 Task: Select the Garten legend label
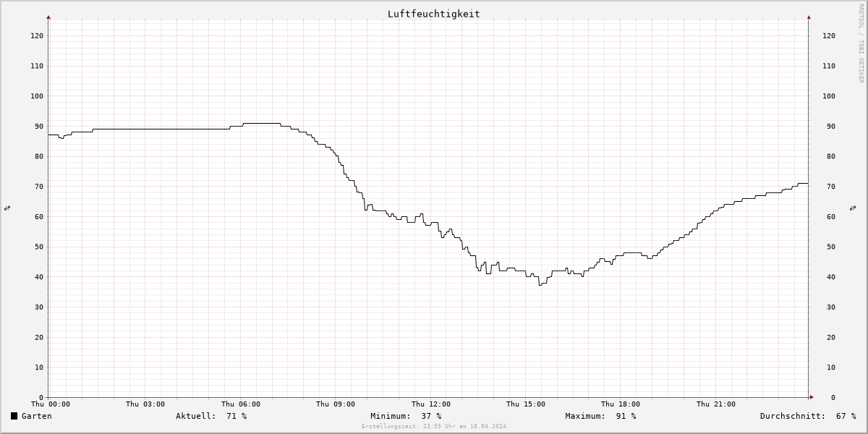pos(37,416)
